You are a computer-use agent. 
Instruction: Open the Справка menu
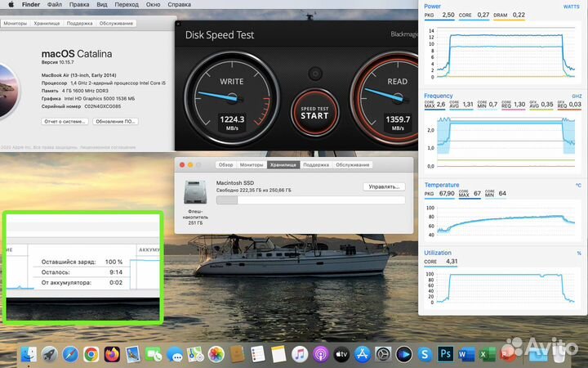pyautogui.click(x=179, y=5)
